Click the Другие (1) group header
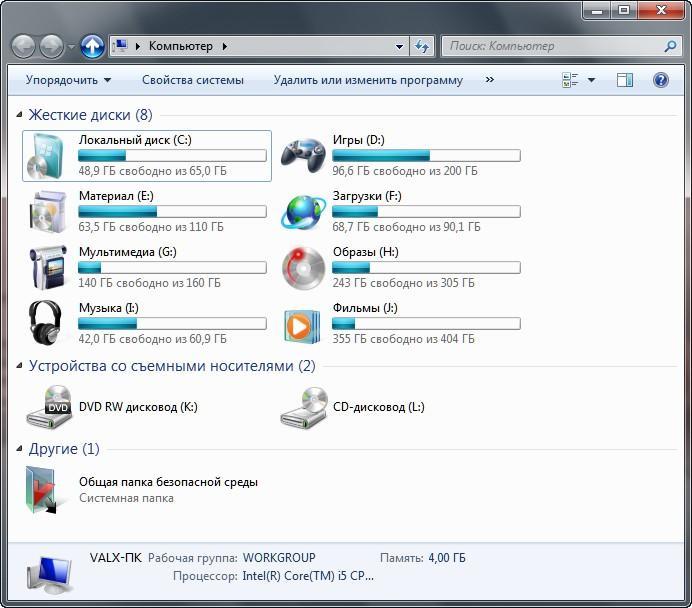Image resolution: width=692 pixels, height=608 pixels. tap(64, 449)
